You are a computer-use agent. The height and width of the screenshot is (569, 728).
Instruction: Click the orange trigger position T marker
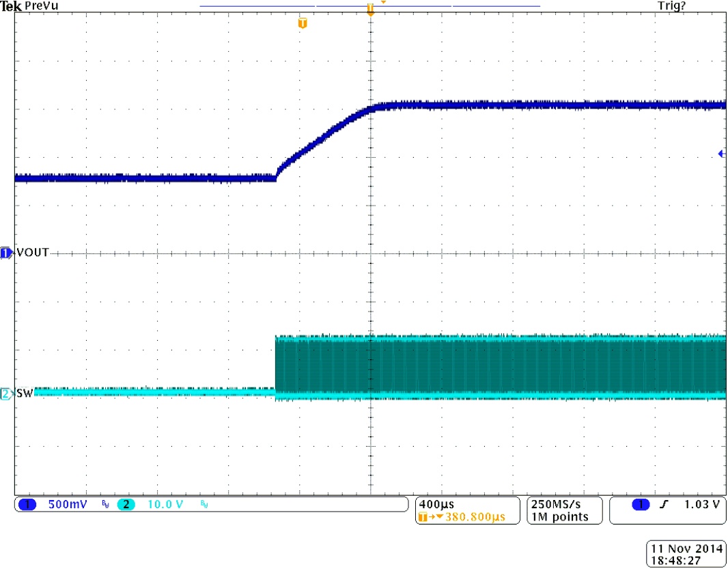pos(303,24)
